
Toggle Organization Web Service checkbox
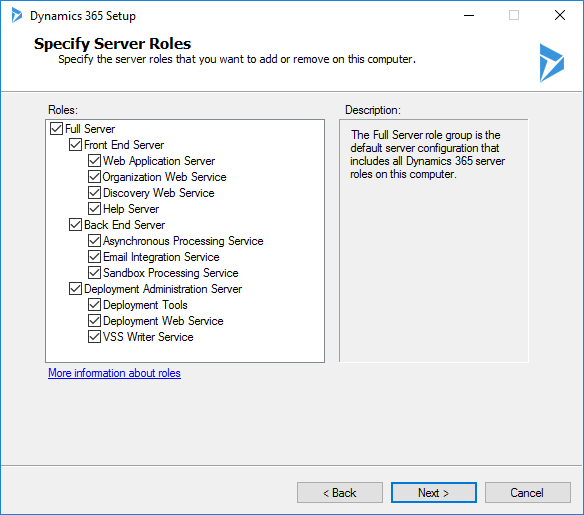(x=94, y=177)
